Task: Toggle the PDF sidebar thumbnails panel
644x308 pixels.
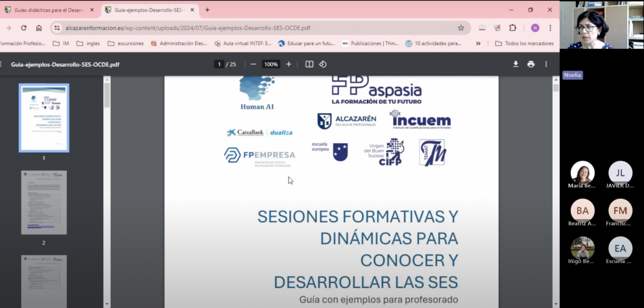Action: pyautogui.click(x=1, y=64)
